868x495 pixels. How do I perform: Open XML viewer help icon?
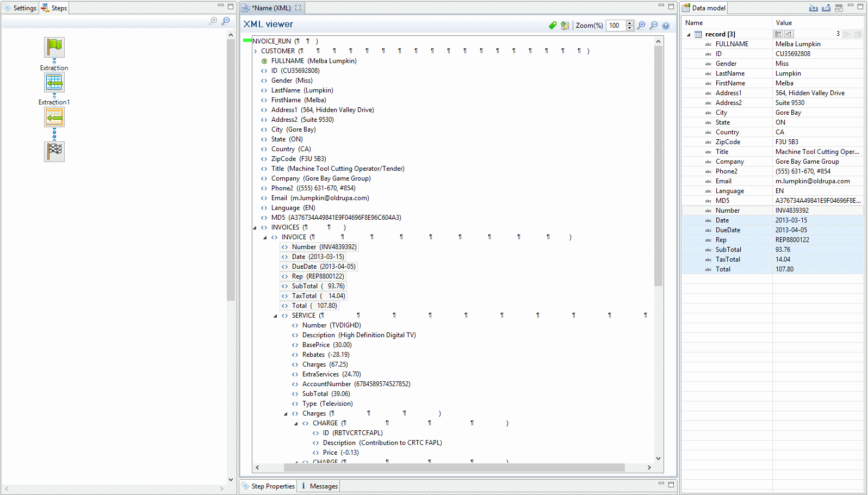pos(666,26)
